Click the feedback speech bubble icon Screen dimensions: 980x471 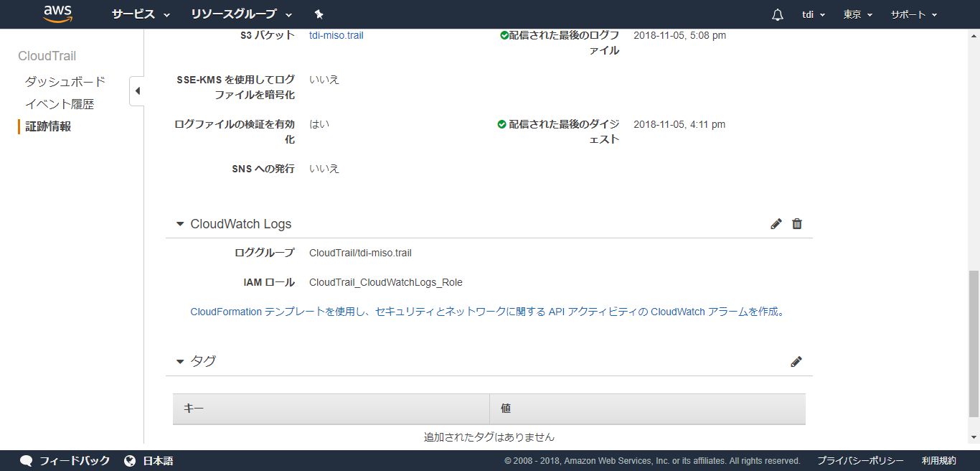click(x=27, y=461)
